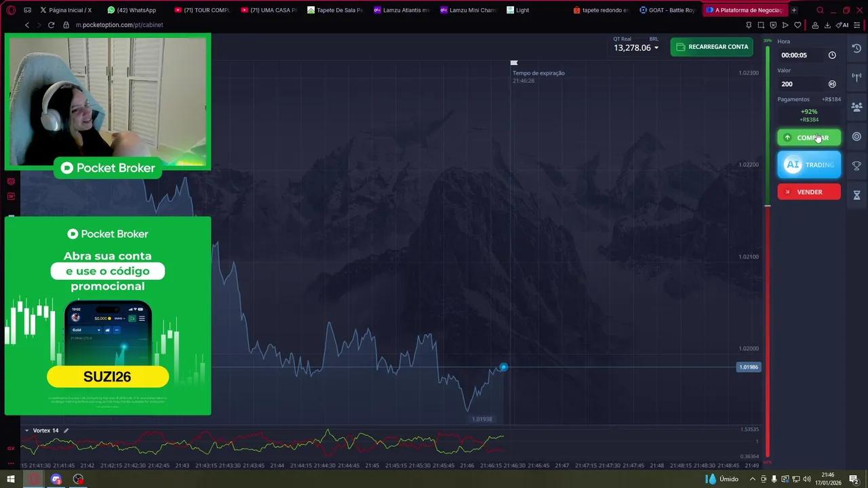Open Opera GX from the taskbar
Viewport: 868px width, 488px height.
pos(34,479)
